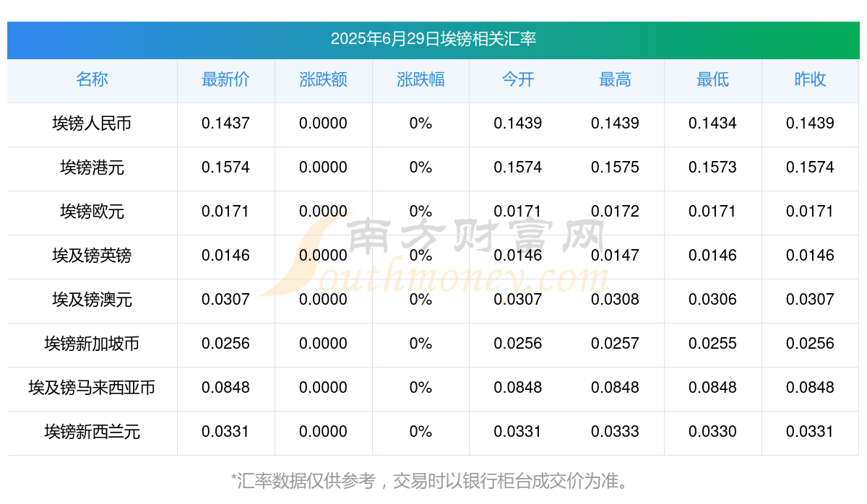Click 埃及镑澳元 highest value 0.0308

pyautogui.click(x=615, y=300)
